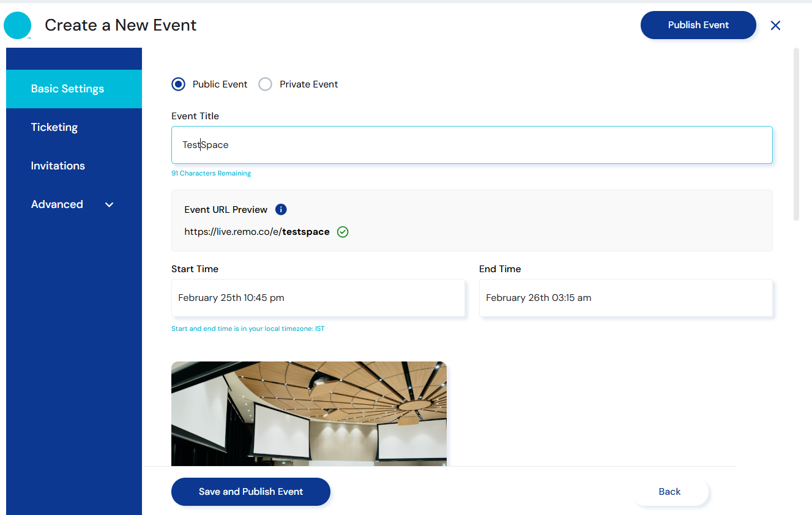The height and width of the screenshot is (515, 812).
Task: Click the green checkmark URL validation icon
Action: [x=343, y=232]
